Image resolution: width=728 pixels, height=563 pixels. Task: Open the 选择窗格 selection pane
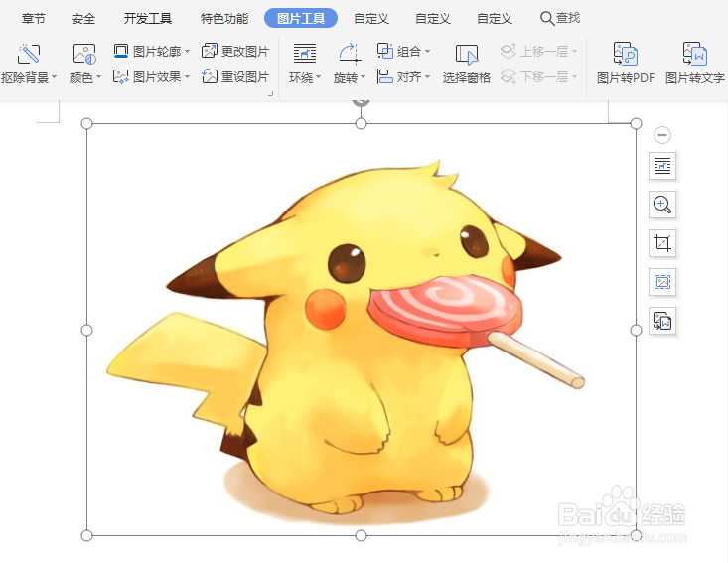pyautogui.click(x=466, y=65)
